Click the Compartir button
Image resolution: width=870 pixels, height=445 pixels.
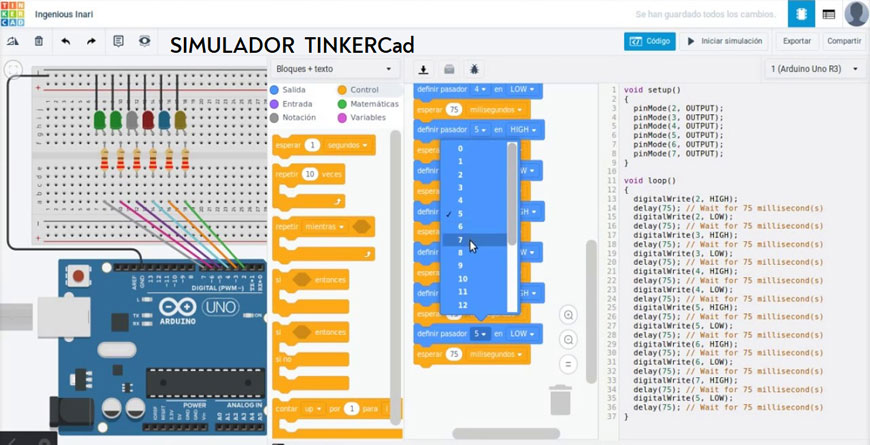click(x=844, y=41)
